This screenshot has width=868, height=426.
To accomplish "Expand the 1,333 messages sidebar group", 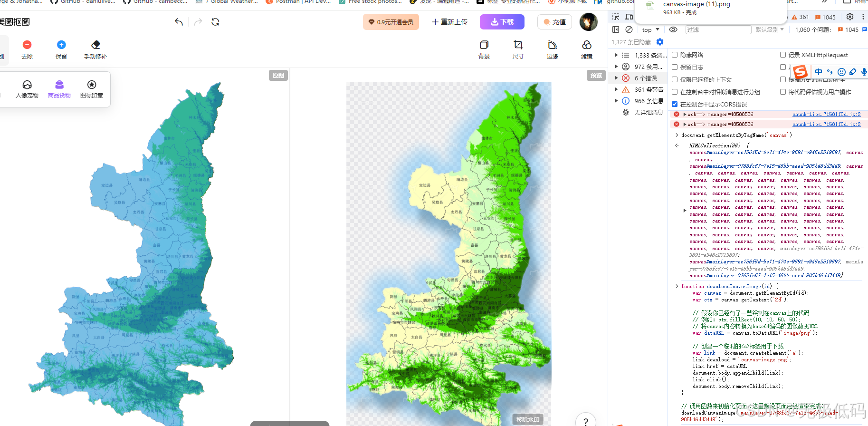I will click(x=616, y=55).
